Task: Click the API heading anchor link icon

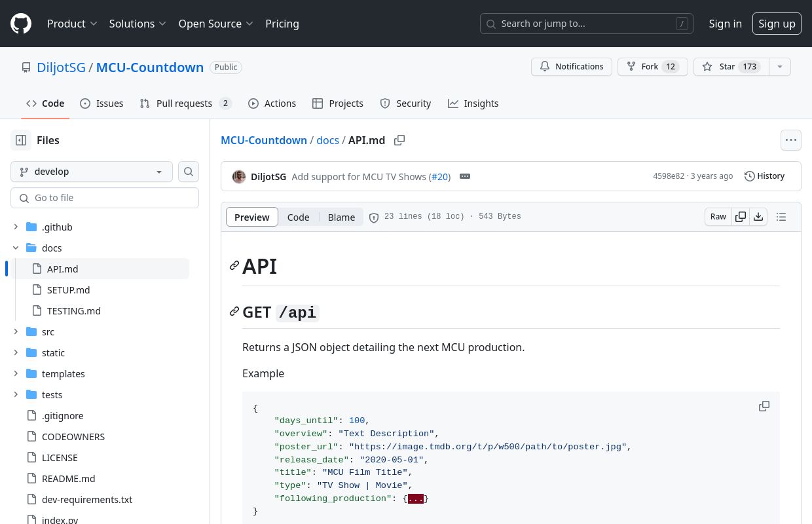Action: coord(234,265)
